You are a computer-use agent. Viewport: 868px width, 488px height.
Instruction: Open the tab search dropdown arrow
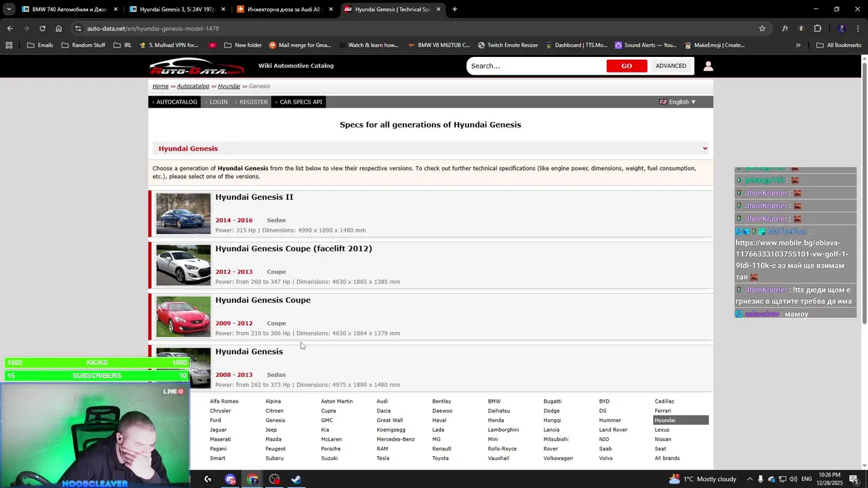(9, 9)
